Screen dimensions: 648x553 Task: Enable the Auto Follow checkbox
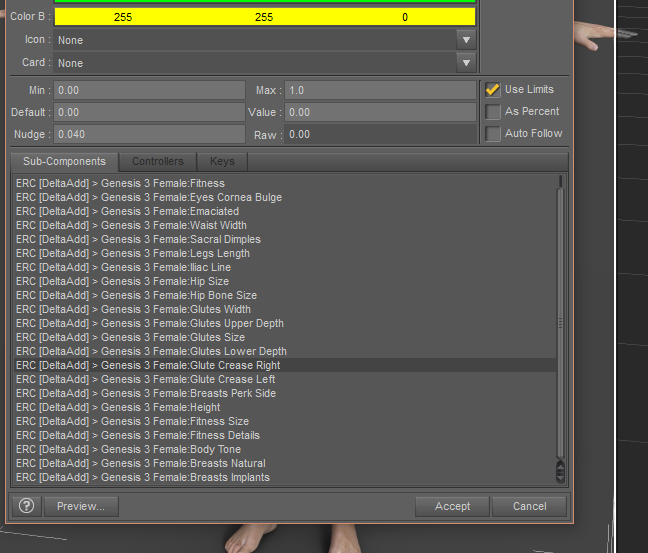(493, 133)
